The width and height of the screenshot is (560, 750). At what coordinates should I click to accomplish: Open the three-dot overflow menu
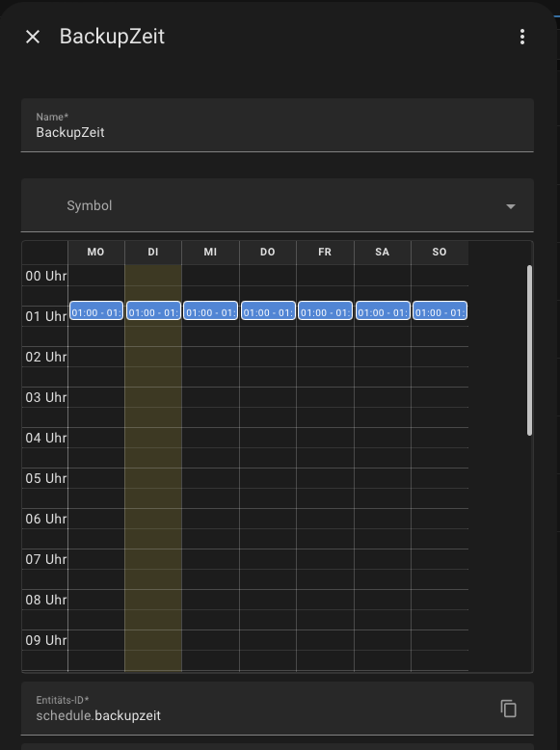522,37
